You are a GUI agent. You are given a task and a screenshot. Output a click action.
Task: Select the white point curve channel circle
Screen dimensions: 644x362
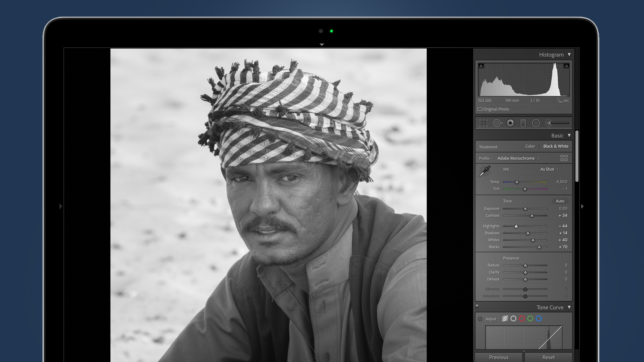(x=514, y=319)
